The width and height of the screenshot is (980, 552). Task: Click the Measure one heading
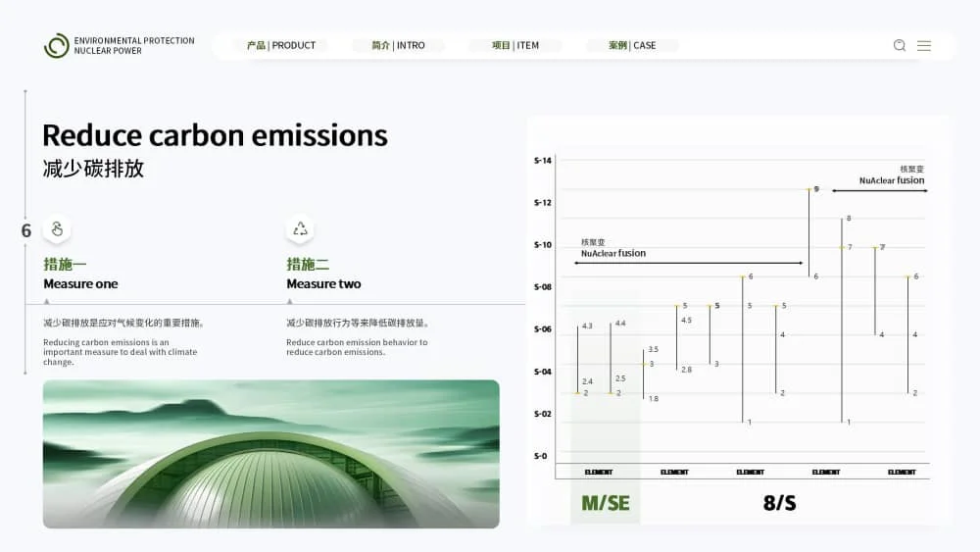click(x=80, y=284)
